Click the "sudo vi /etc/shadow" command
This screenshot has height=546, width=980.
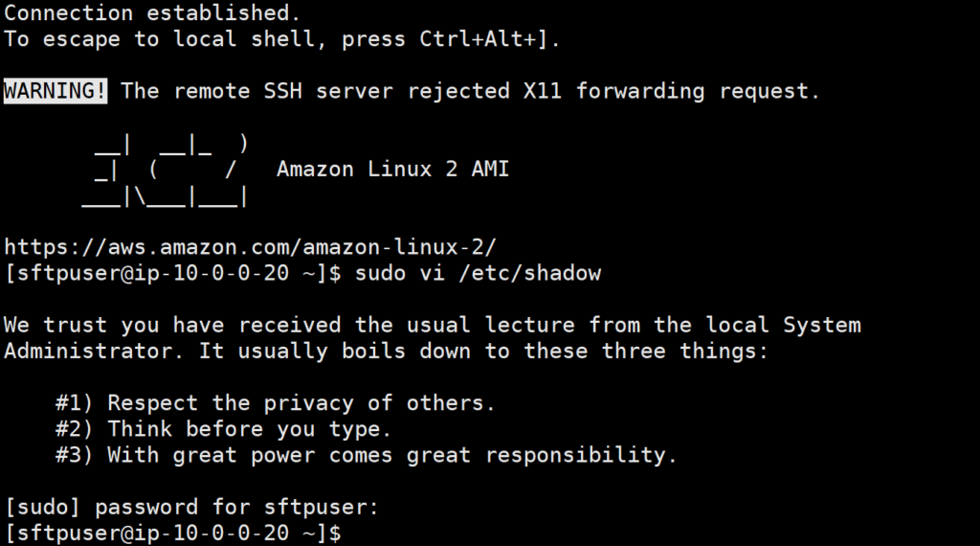[478, 273]
